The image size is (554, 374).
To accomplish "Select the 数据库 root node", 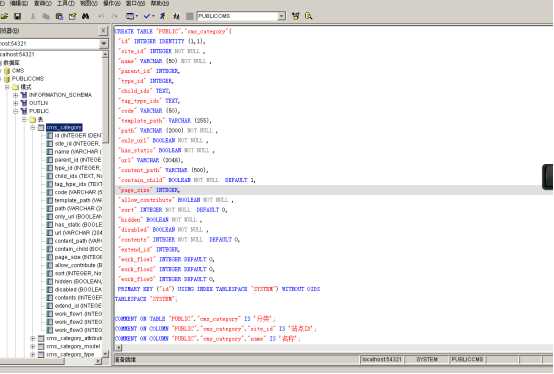I will pos(11,63).
